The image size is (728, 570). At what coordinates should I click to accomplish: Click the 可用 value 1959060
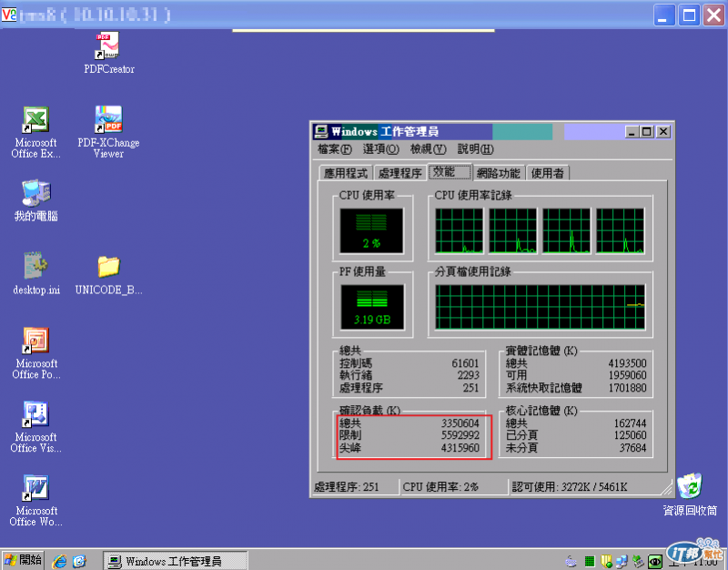tap(627, 375)
